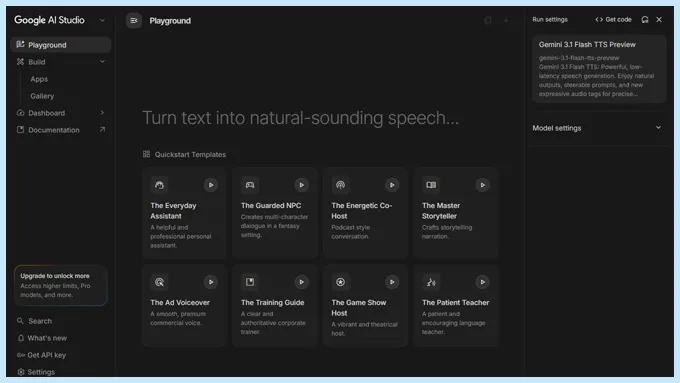The height and width of the screenshot is (383, 680).
Task: Click The Guarded NPC gamepad icon
Action: click(250, 185)
